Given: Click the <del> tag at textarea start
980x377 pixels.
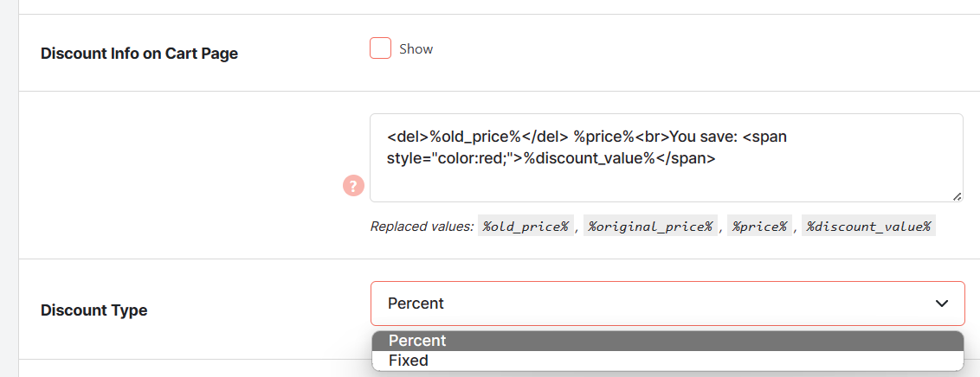Looking at the screenshot, I should [408, 137].
